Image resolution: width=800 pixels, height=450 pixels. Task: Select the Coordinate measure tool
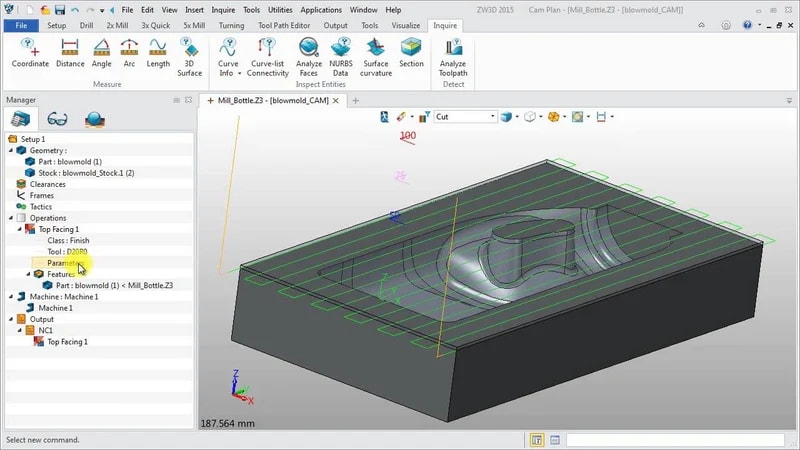31,53
